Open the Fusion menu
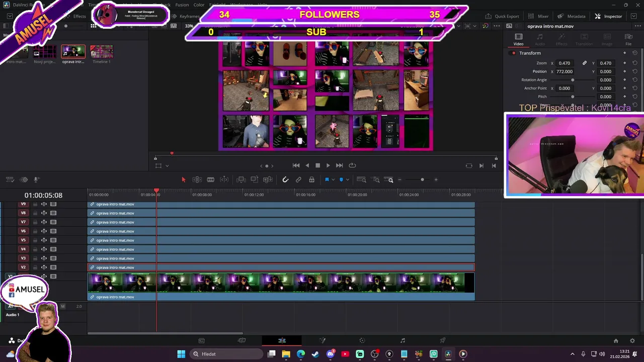 click(182, 5)
